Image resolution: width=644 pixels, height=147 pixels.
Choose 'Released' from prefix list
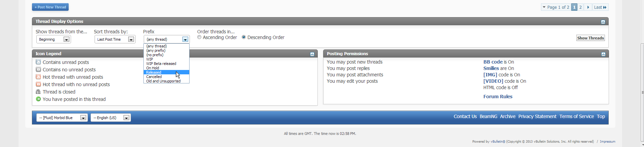click(166, 72)
